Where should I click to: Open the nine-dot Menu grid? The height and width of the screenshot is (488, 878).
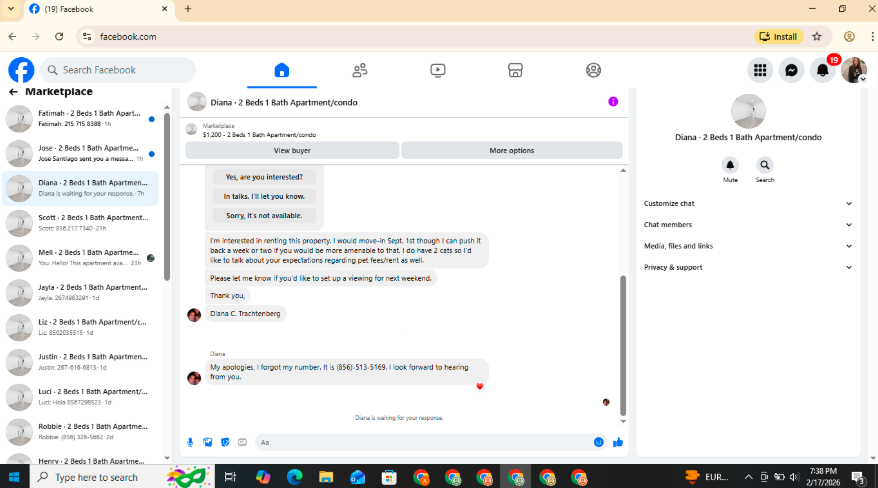[760, 70]
